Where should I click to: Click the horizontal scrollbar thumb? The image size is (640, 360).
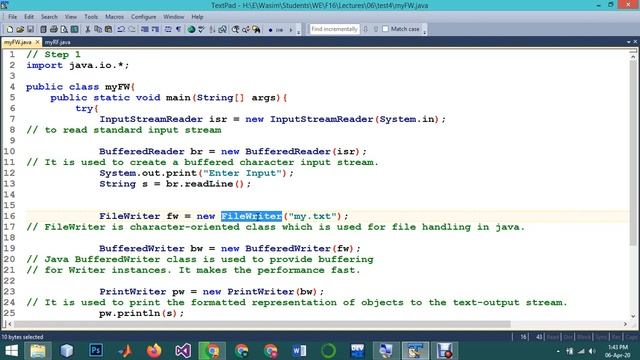[262, 324]
